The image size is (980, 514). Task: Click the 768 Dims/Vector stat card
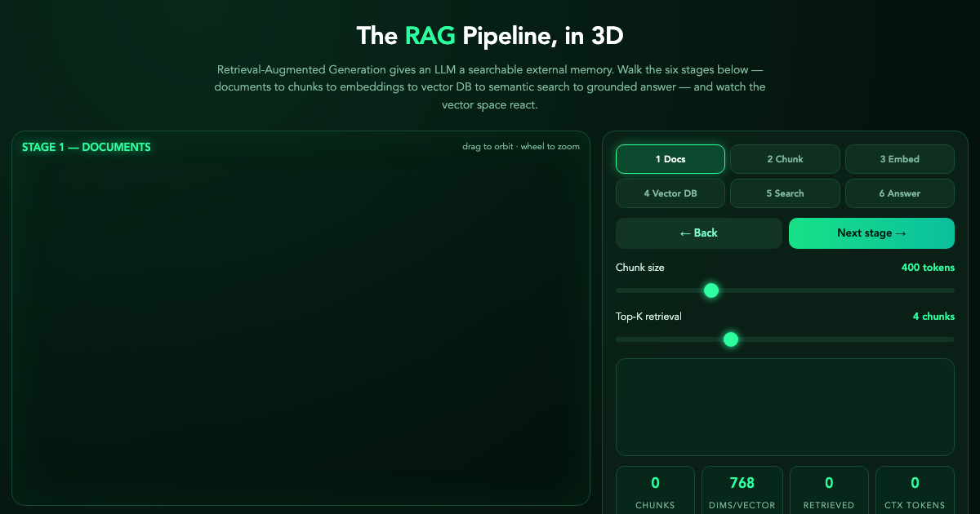742,490
